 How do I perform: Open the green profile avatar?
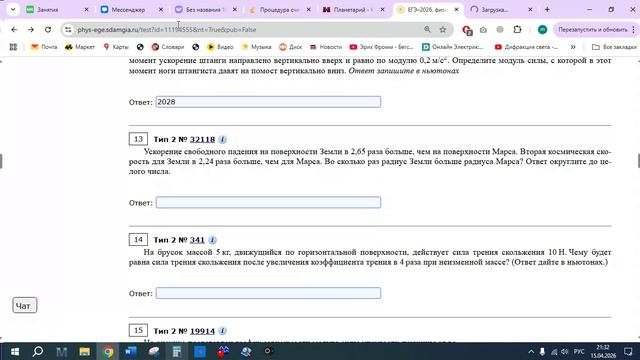[x=542, y=29]
